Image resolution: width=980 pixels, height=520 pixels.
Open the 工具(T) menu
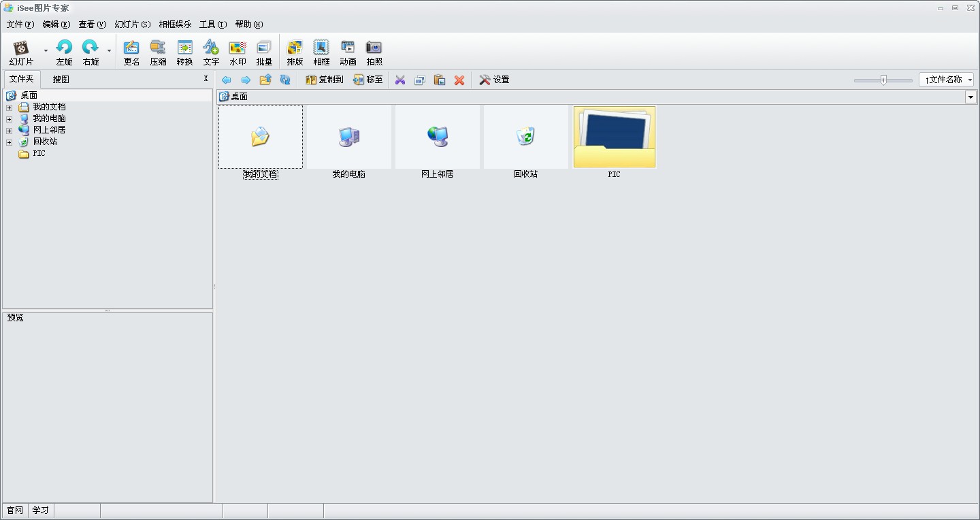[212, 24]
